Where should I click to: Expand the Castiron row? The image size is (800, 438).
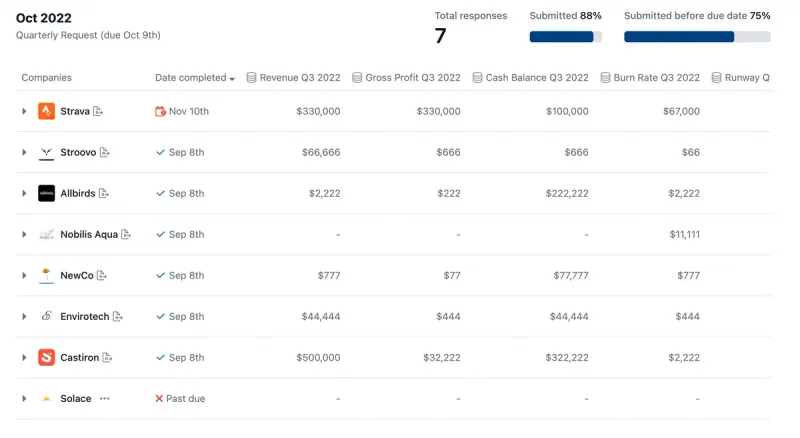[x=24, y=357]
